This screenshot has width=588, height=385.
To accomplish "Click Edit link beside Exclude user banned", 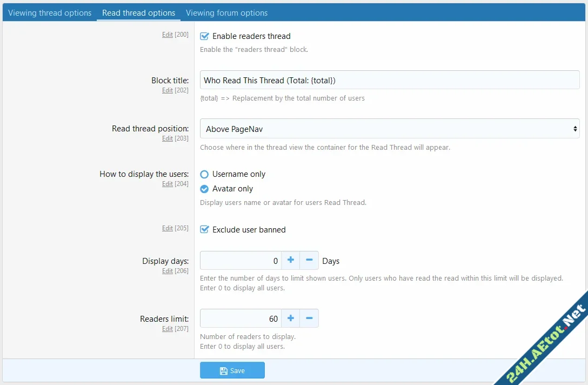I will click(x=168, y=228).
